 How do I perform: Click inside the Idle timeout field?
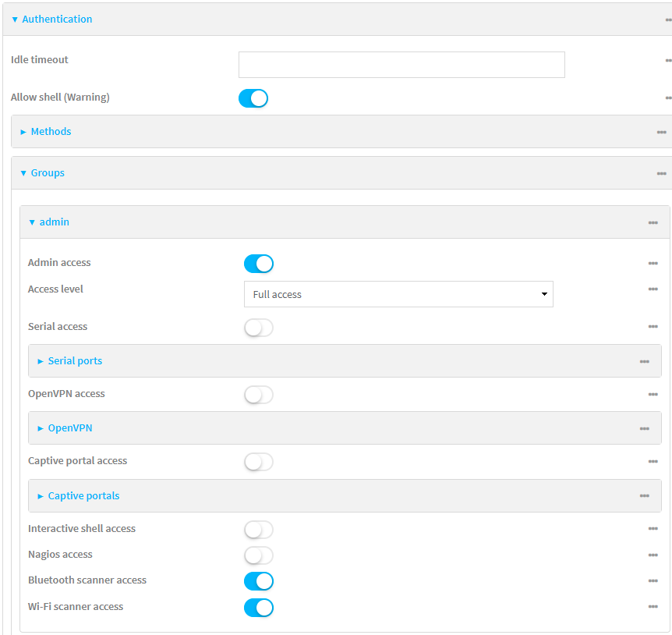point(401,65)
